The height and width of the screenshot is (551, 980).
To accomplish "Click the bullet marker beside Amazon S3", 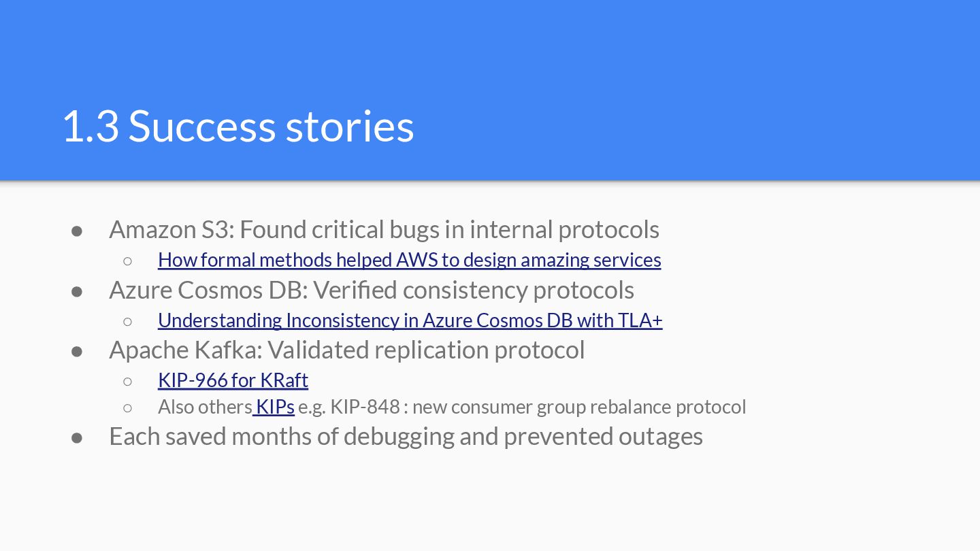I will pos(77,231).
